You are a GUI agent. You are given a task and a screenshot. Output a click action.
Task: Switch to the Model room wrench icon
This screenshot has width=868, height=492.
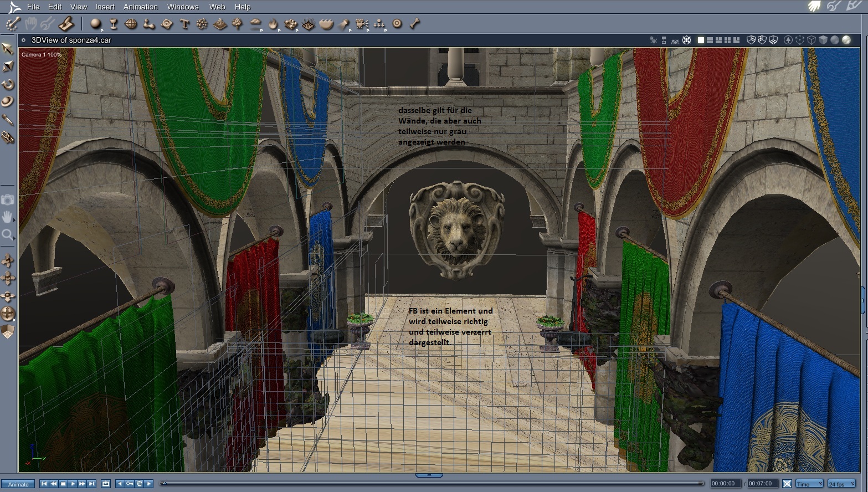click(x=834, y=6)
